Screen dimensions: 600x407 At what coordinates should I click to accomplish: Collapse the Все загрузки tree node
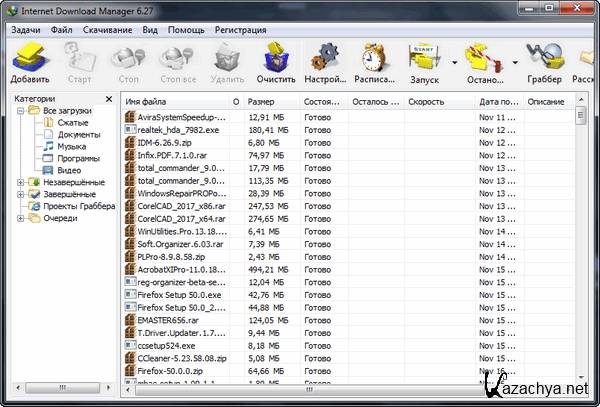[x=21, y=110]
